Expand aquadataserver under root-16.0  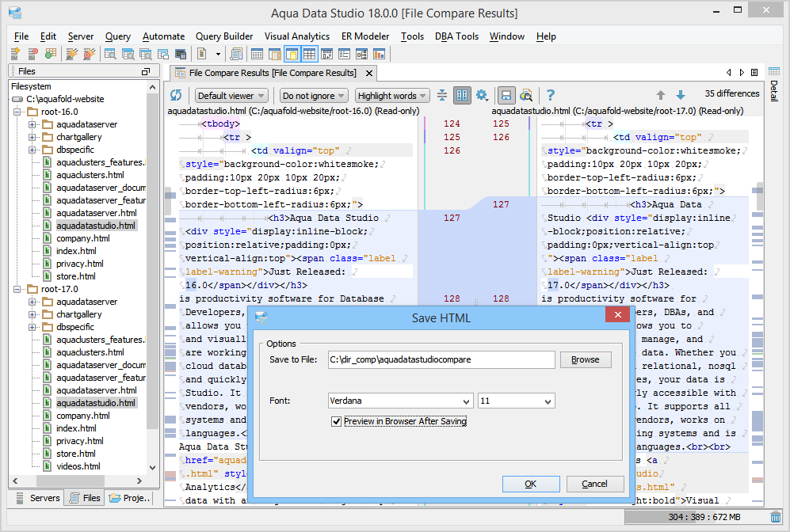pos(32,124)
